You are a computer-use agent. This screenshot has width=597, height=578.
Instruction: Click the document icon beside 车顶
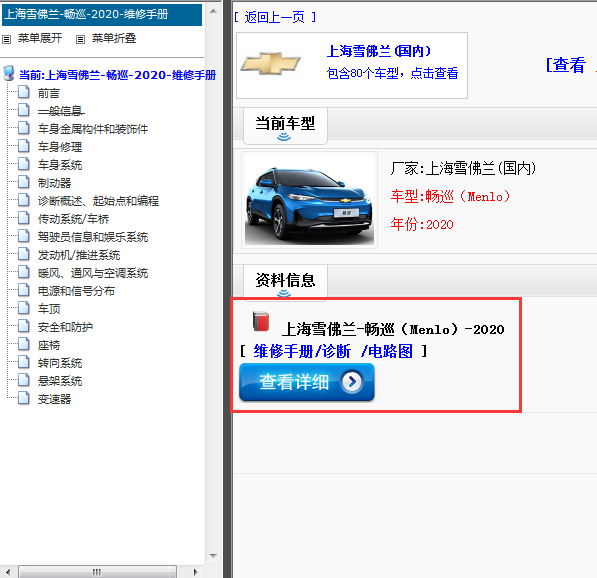point(24,308)
